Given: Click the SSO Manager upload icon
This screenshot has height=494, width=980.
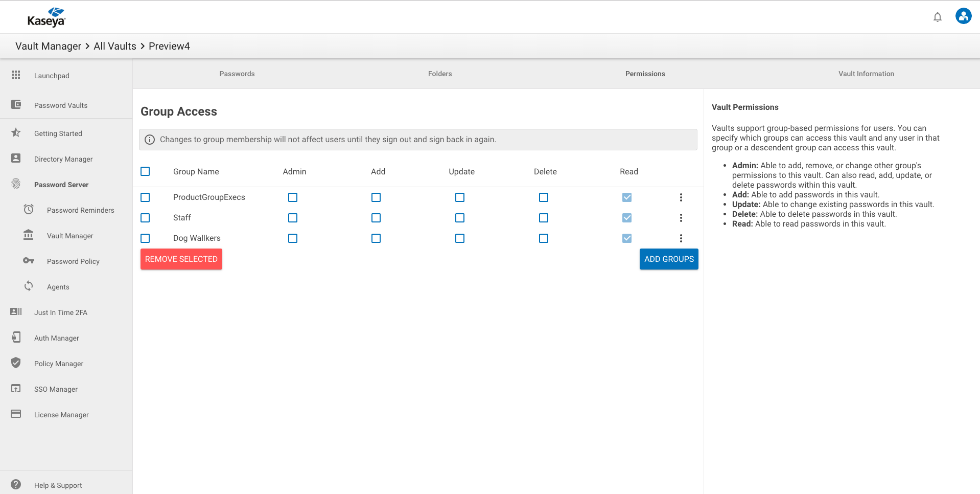Looking at the screenshot, I should pyautogui.click(x=16, y=388).
